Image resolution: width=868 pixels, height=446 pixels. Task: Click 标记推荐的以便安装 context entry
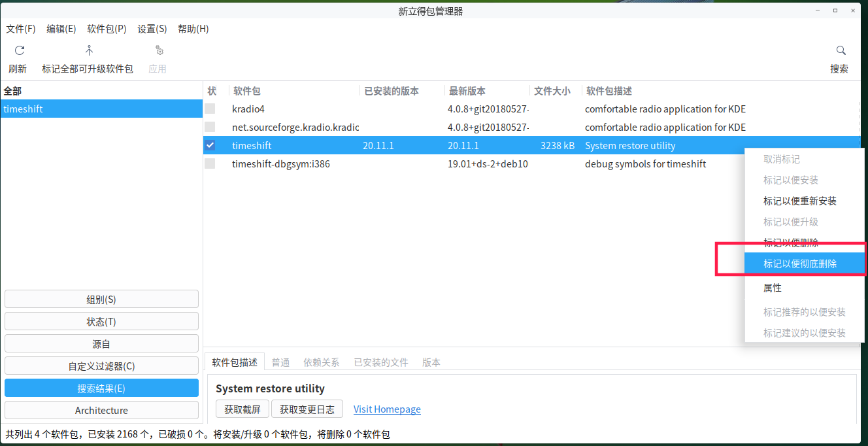point(805,312)
